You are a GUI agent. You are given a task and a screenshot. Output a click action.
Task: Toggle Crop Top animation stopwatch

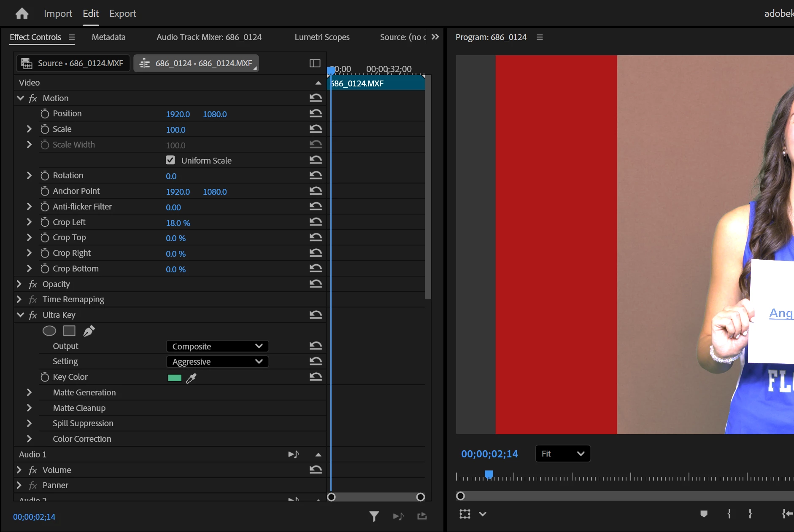coord(45,238)
